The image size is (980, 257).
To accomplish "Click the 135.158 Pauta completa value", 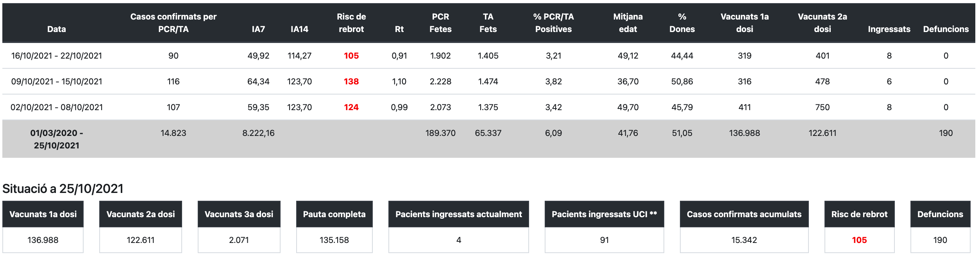I will 334,240.
